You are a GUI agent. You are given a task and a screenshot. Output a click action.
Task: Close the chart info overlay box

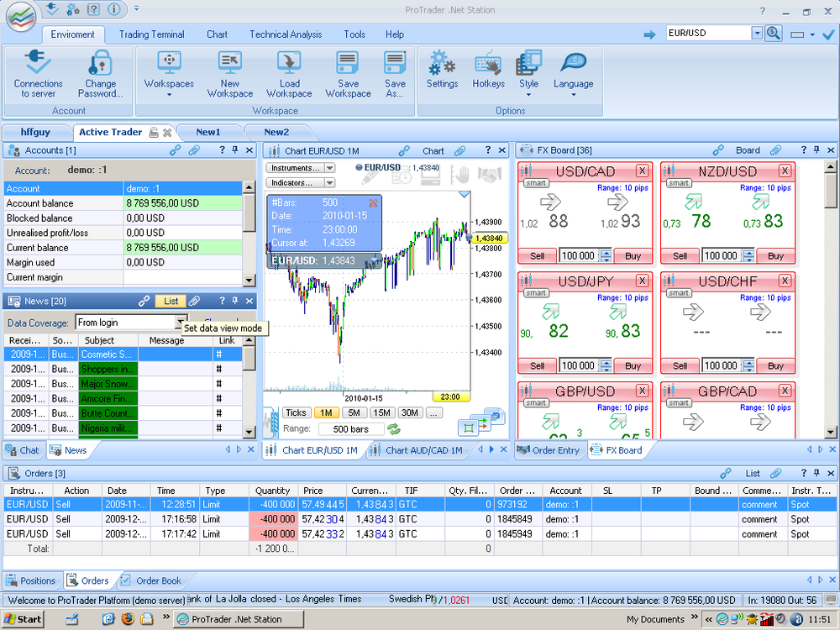[x=373, y=203]
